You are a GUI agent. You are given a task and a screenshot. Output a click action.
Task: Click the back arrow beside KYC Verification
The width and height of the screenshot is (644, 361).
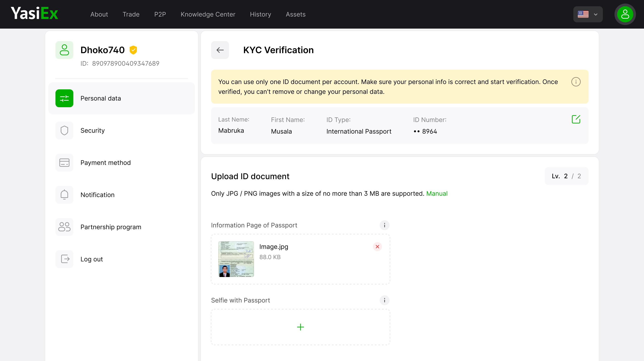coord(220,50)
